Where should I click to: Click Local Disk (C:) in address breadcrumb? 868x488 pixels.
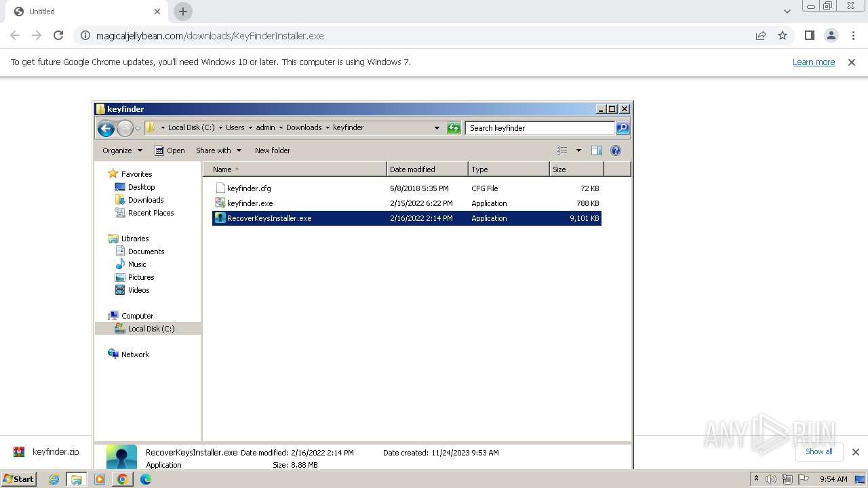191,127
